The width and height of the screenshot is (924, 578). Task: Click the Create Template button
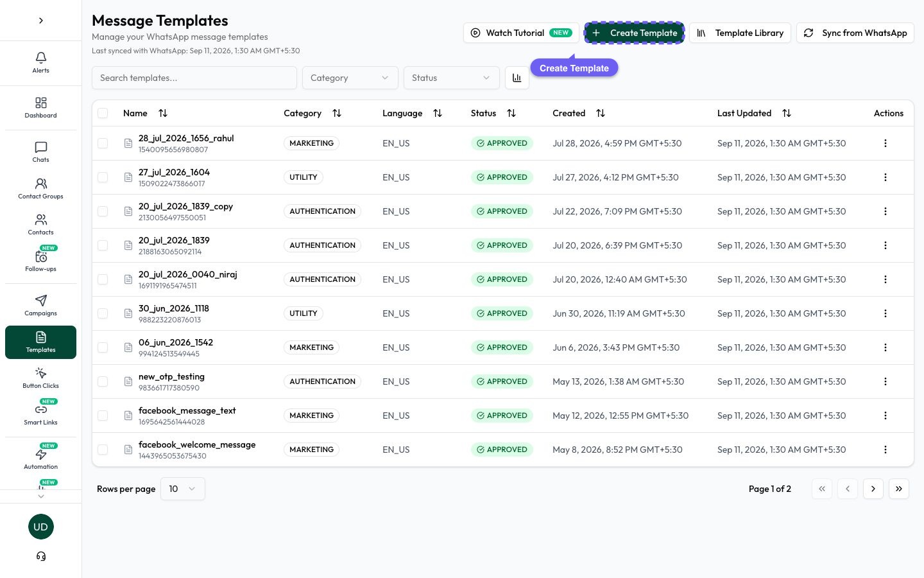point(634,33)
